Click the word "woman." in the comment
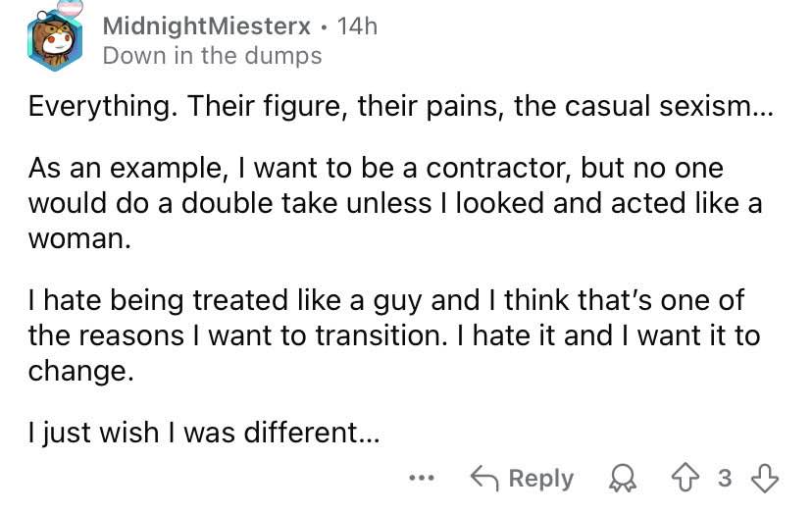 79,239
